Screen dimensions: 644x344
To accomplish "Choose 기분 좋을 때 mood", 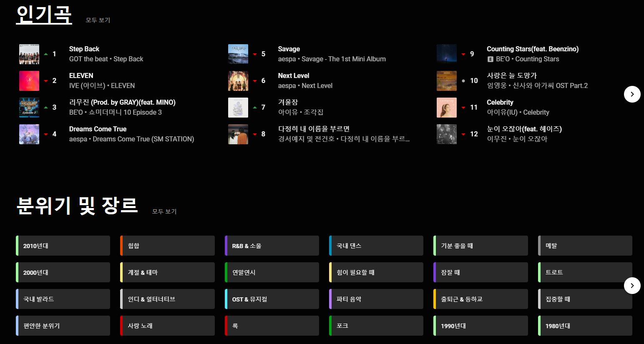I will pyautogui.click(x=481, y=246).
